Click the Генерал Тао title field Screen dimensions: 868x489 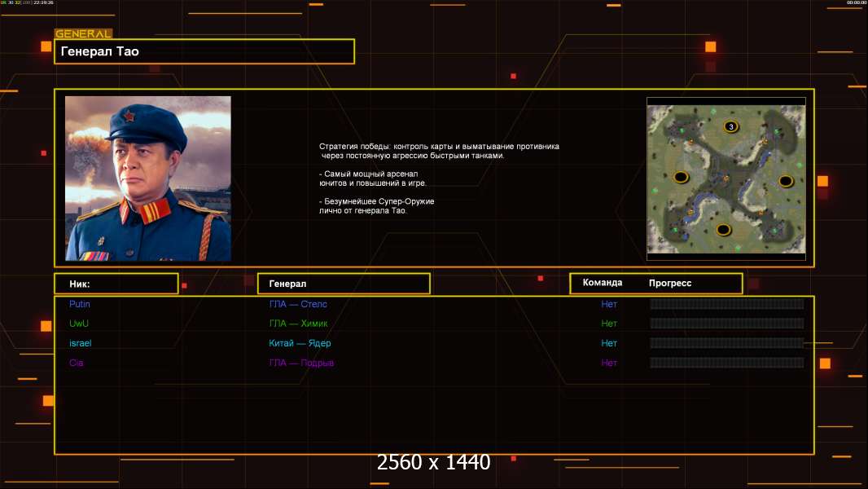(204, 51)
